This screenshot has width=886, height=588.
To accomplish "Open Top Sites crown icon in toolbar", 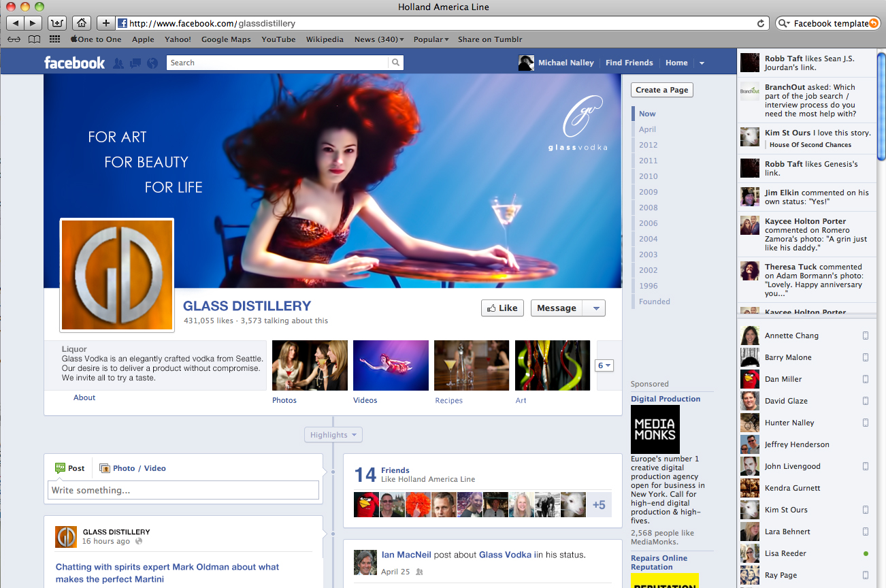I will point(57,23).
